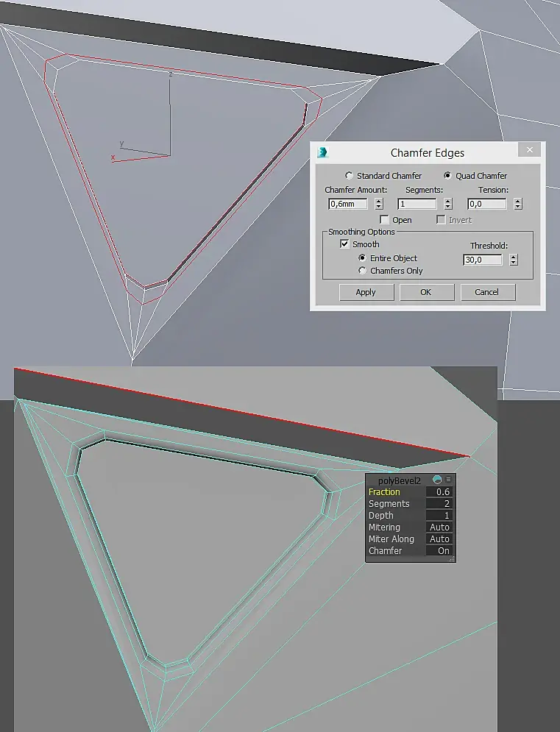Click the Threshold label
Image resolution: width=560 pixels, height=732 pixels.
489,246
